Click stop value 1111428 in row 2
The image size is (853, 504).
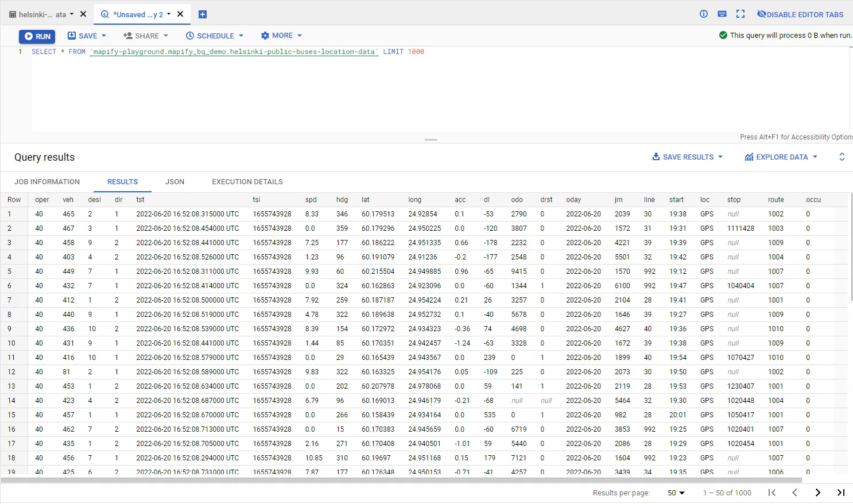[740, 228]
